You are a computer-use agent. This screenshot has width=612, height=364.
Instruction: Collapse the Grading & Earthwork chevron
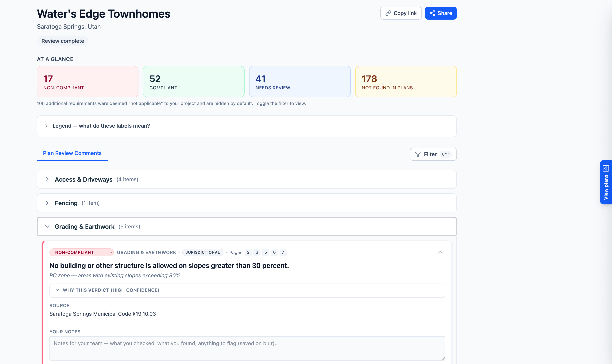click(x=47, y=227)
